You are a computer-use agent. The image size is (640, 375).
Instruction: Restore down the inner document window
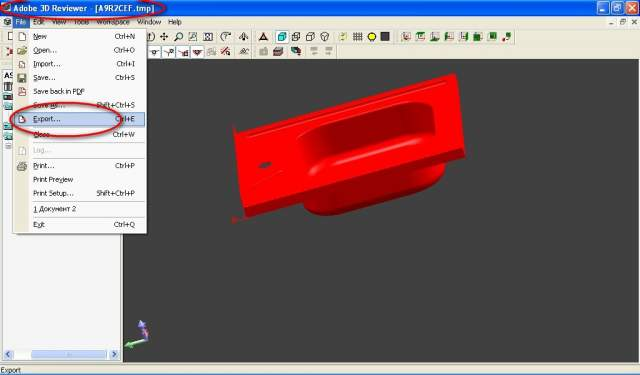coord(622,22)
